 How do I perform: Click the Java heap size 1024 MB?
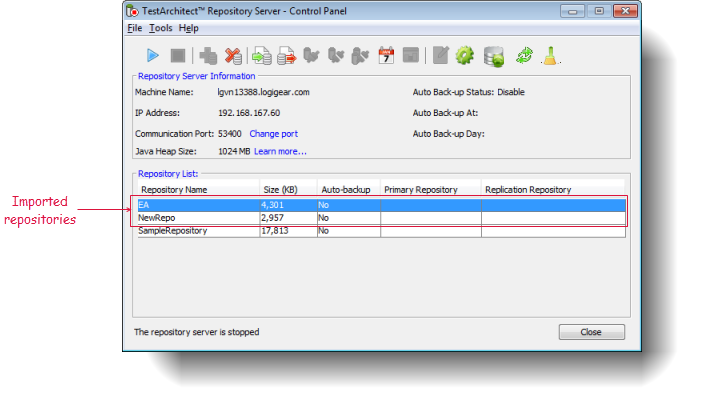click(234, 151)
